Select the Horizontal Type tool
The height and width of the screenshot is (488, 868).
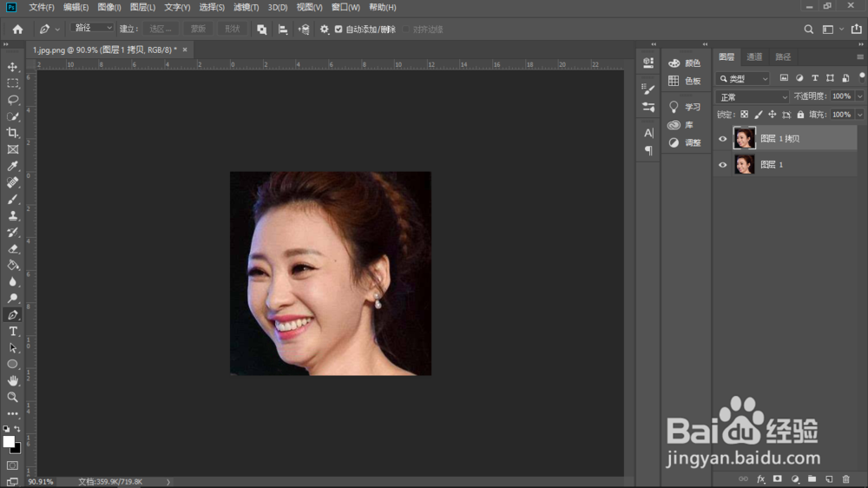pos(12,331)
